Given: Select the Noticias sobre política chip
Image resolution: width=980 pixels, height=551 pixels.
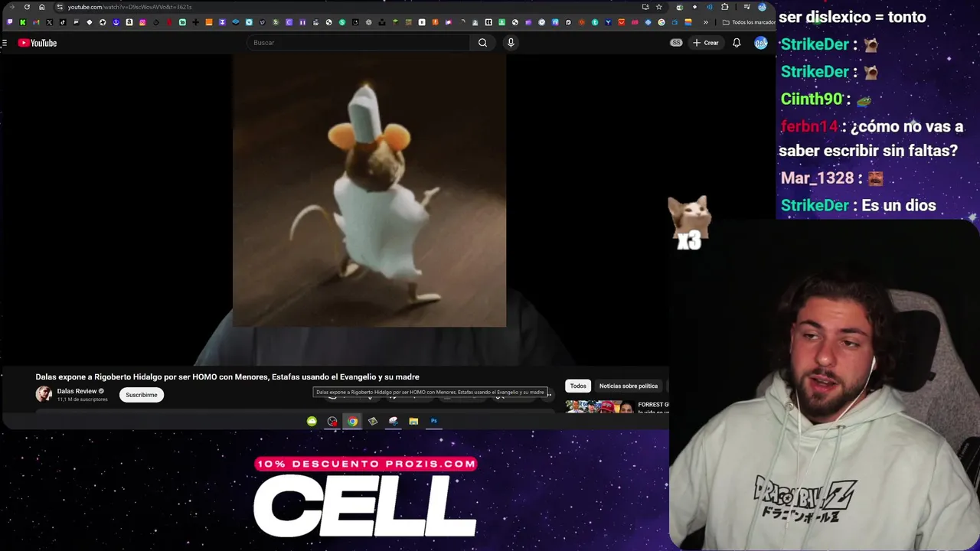Looking at the screenshot, I should [629, 386].
